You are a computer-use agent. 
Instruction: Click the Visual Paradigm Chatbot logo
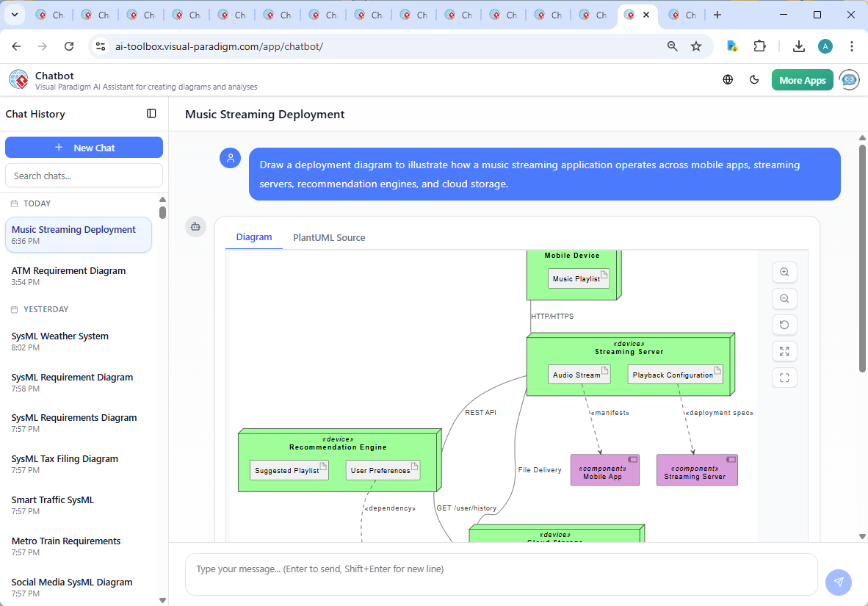click(18, 79)
